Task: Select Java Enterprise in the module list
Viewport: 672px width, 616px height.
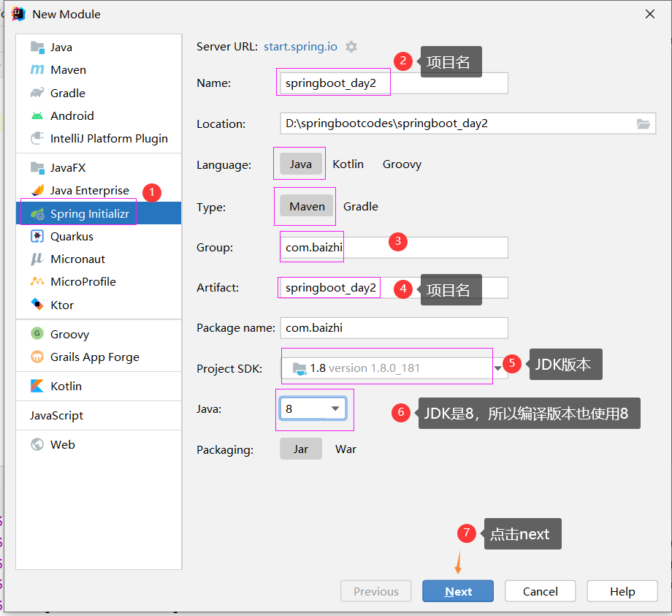Action: [x=99, y=190]
